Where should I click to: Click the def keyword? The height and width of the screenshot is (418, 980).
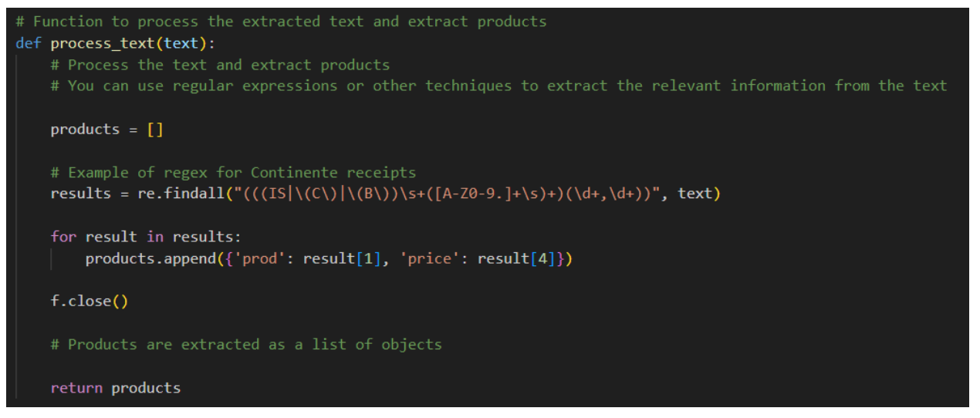pos(29,43)
